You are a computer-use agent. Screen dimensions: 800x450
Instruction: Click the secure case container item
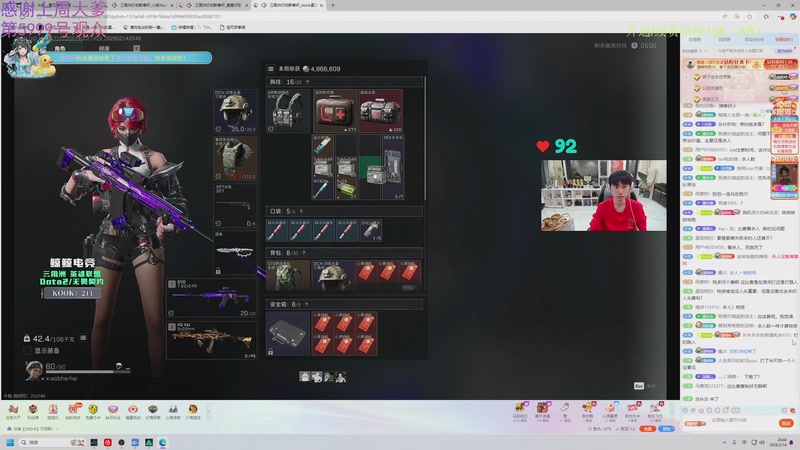[288, 334]
